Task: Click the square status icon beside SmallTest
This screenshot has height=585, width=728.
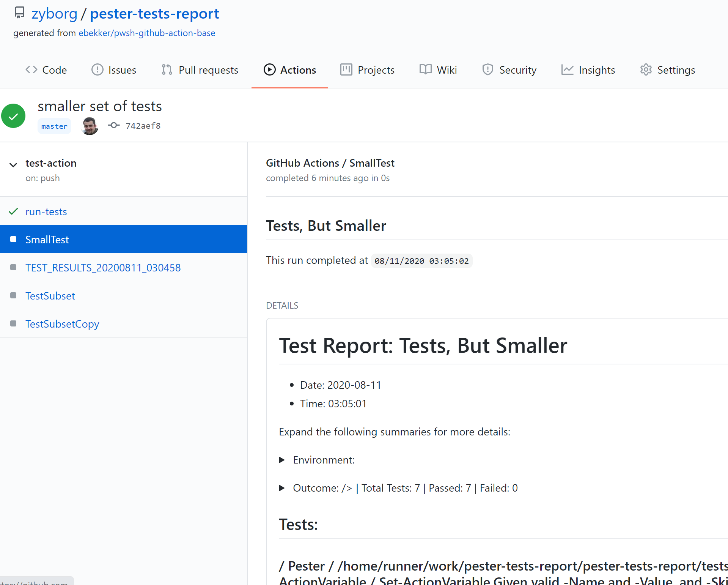Action: [13, 239]
